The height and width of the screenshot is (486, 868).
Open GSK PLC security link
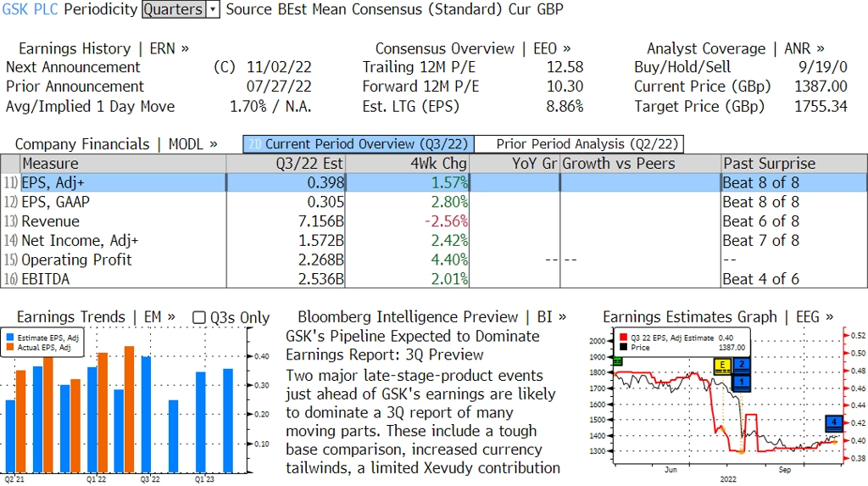coord(30,9)
